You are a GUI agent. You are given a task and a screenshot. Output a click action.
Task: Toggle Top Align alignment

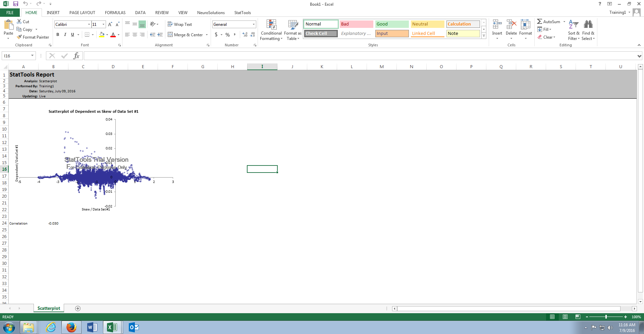[x=127, y=24]
